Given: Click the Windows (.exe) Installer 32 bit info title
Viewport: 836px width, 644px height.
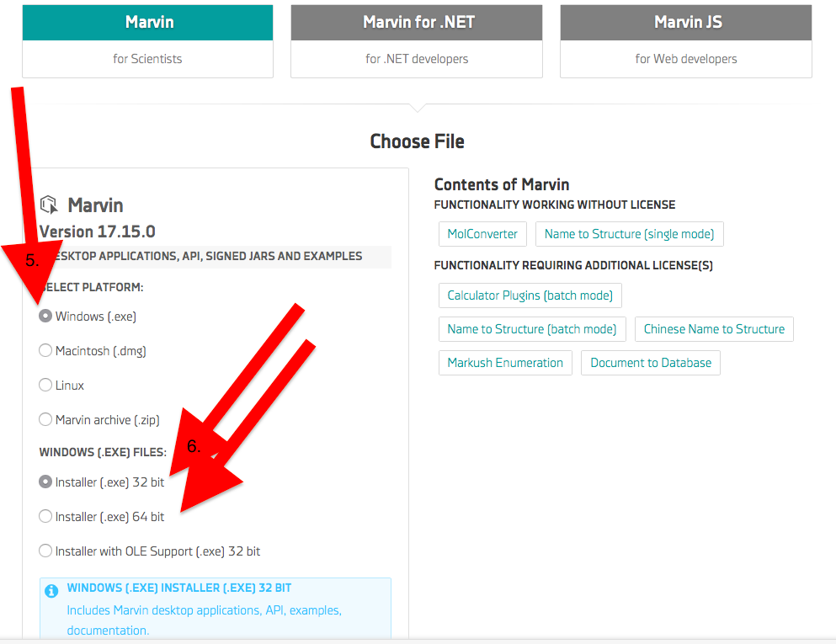Looking at the screenshot, I should [179, 588].
